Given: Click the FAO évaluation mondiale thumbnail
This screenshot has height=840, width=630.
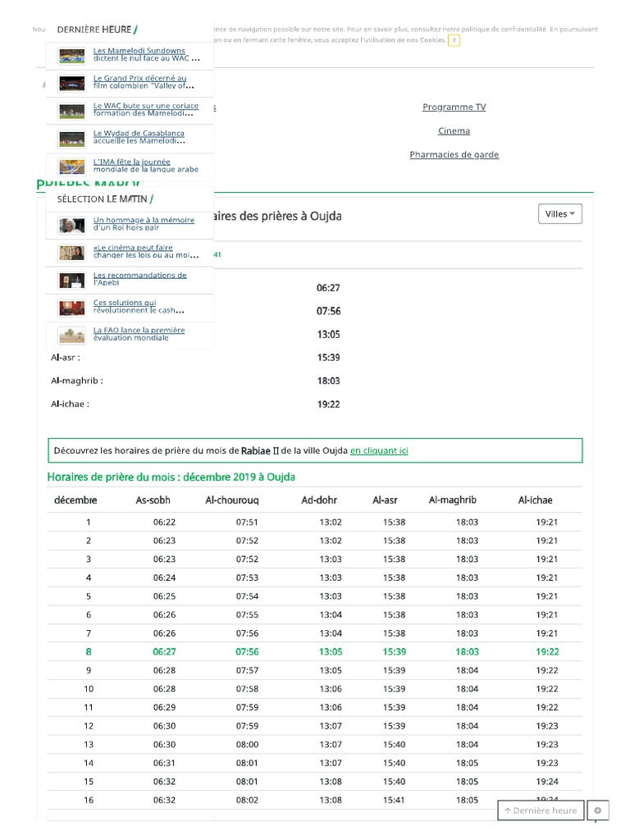Looking at the screenshot, I should tap(72, 335).
